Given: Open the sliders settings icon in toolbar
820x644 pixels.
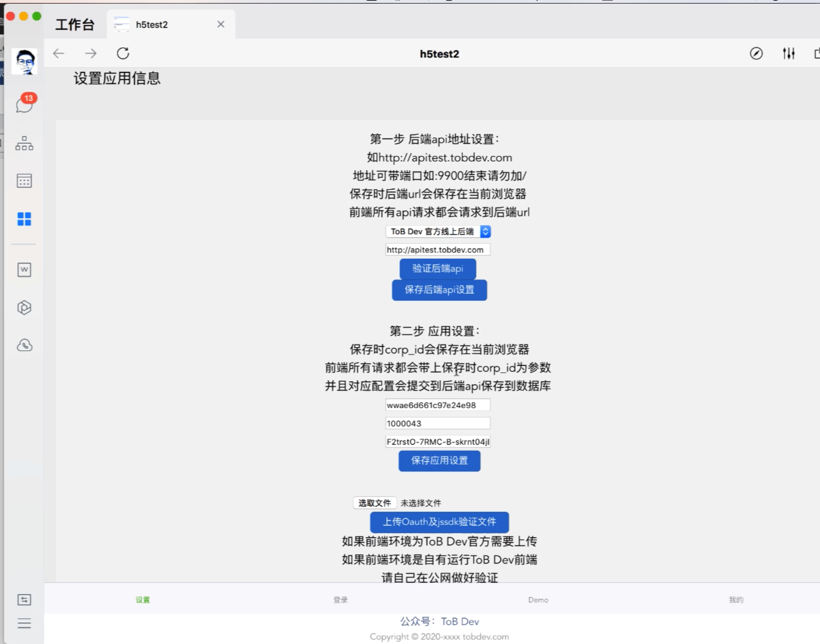Looking at the screenshot, I should pyautogui.click(x=788, y=54).
